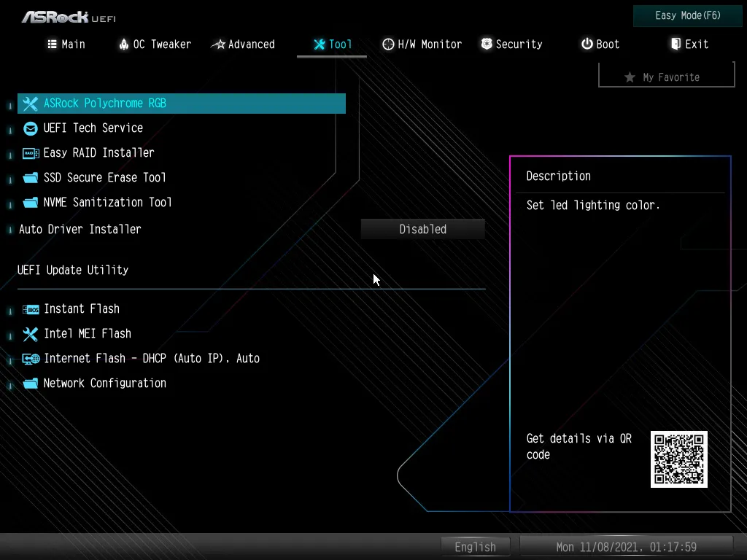Open ASRock Polychrome RGB settings

click(x=182, y=104)
